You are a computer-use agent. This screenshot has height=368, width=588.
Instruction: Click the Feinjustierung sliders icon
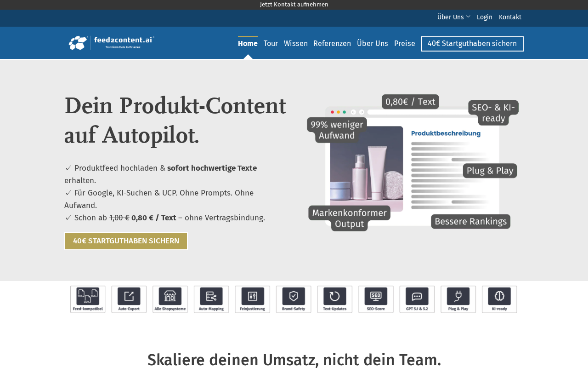point(253,299)
